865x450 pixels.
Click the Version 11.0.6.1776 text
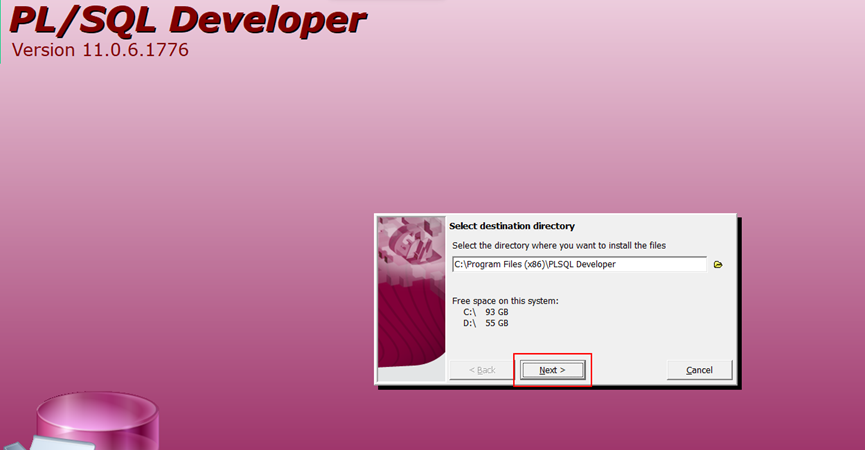coord(100,50)
